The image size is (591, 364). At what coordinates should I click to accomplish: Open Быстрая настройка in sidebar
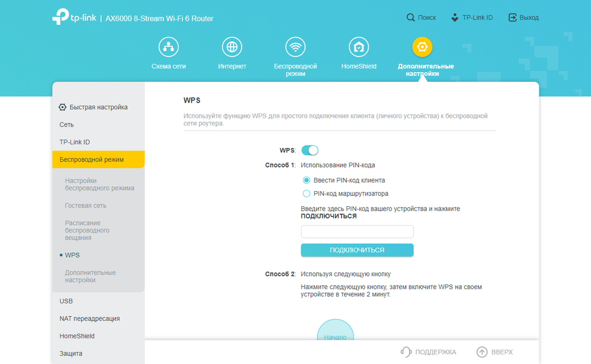pos(98,107)
